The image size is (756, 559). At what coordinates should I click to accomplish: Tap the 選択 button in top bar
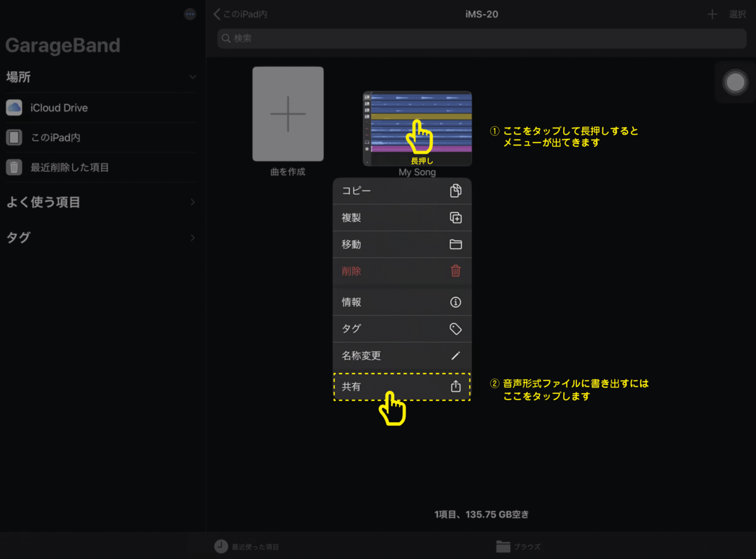coord(737,14)
